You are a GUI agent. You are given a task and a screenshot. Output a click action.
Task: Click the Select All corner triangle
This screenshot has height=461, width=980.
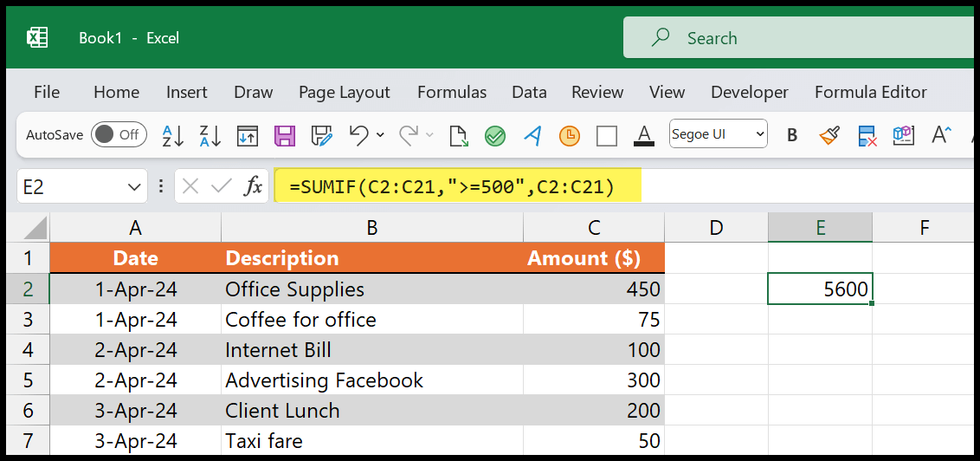click(35, 228)
